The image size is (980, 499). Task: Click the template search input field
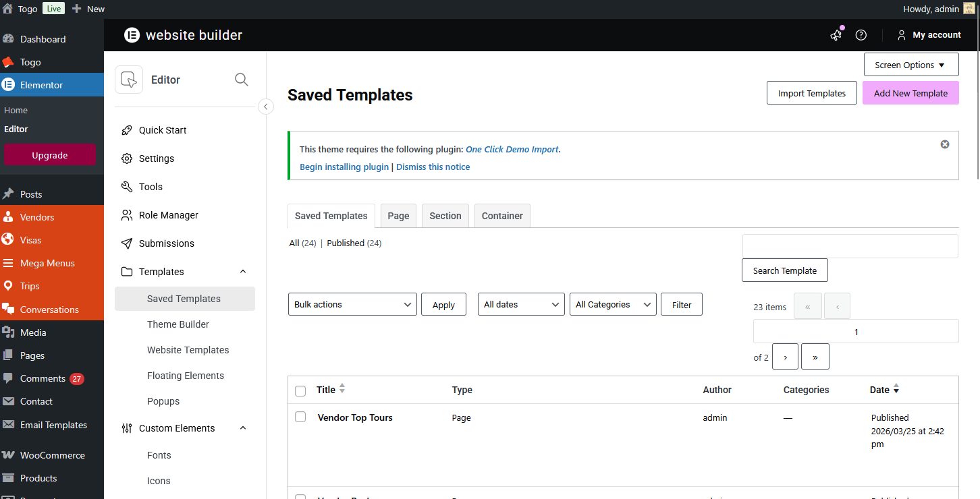click(849, 246)
